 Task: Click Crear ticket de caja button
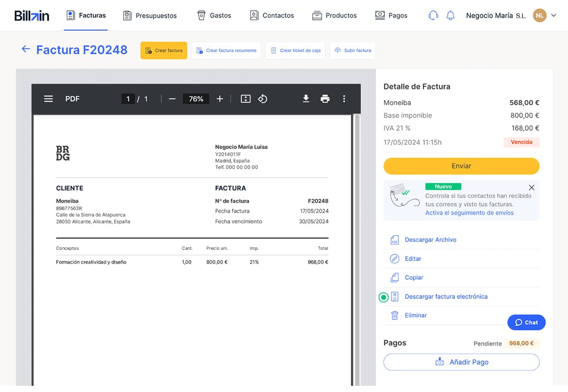pyautogui.click(x=295, y=51)
